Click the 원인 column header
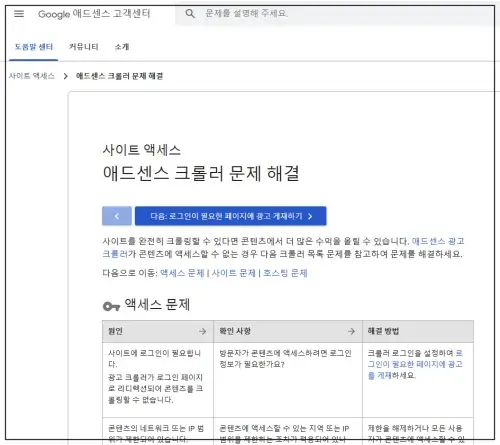This screenshot has height=445, width=500. pos(158,331)
